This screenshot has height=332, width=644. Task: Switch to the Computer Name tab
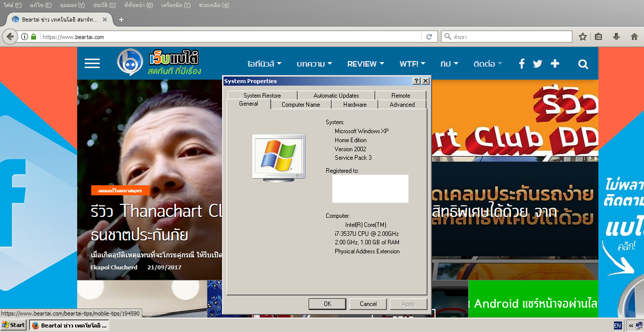(301, 105)
